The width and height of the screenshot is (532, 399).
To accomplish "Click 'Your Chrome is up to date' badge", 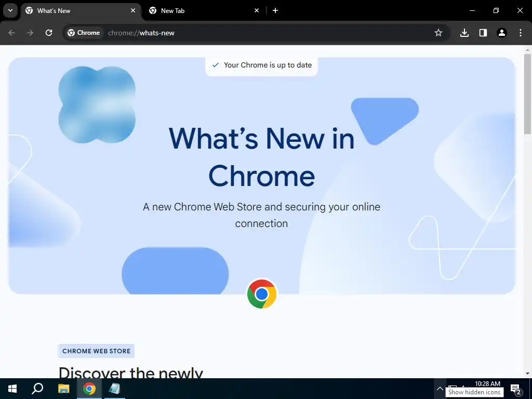I will click(262, 65).
